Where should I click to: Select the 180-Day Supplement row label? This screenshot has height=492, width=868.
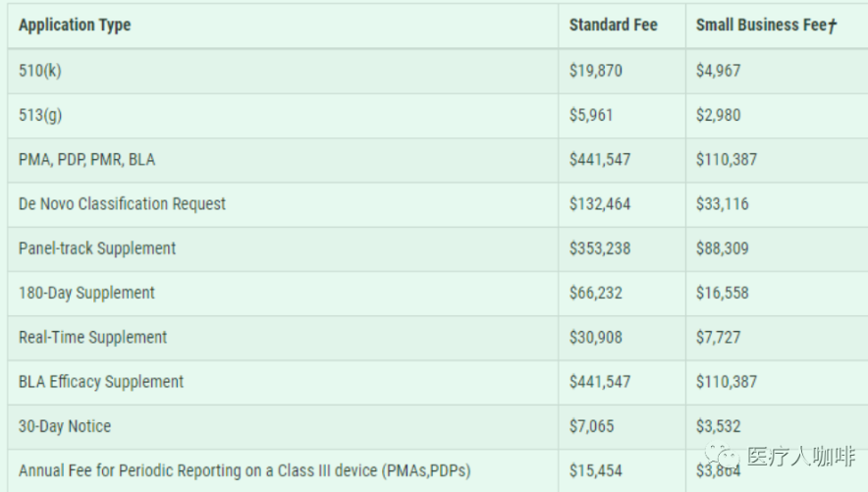(86, 293)
